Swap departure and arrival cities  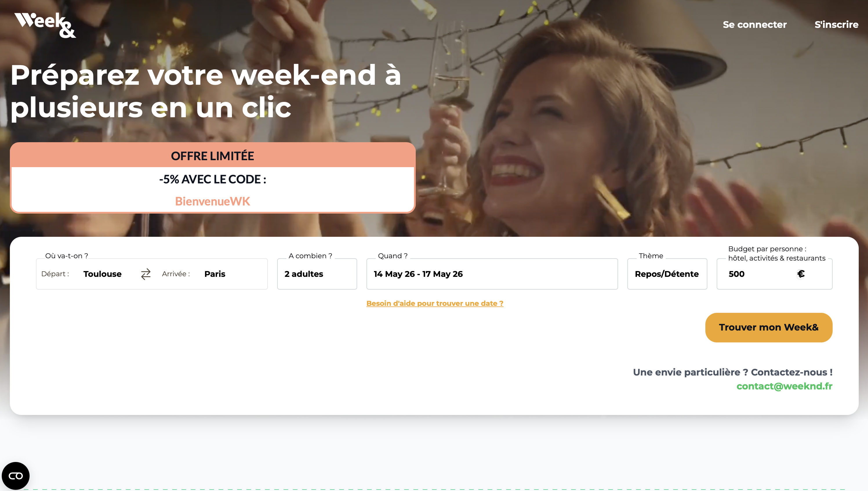(x=146, y=274)
